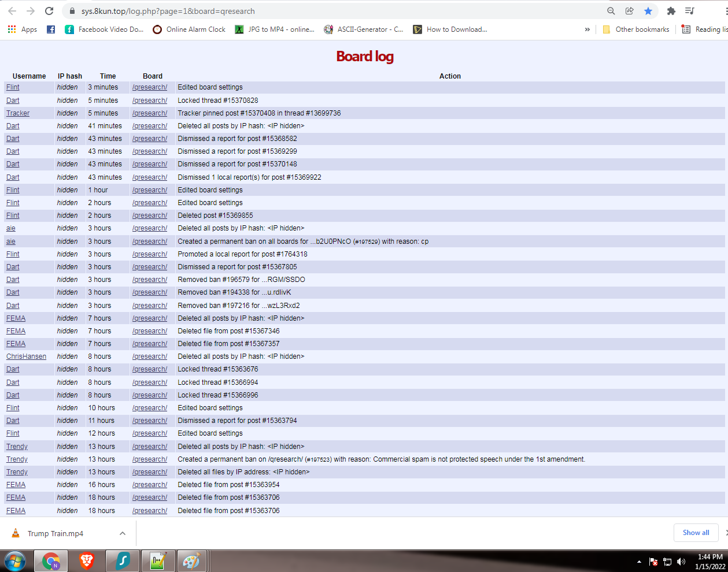
Task: Open /qresearch/ link in ChrisHansen's row
Action: point(150,356)
